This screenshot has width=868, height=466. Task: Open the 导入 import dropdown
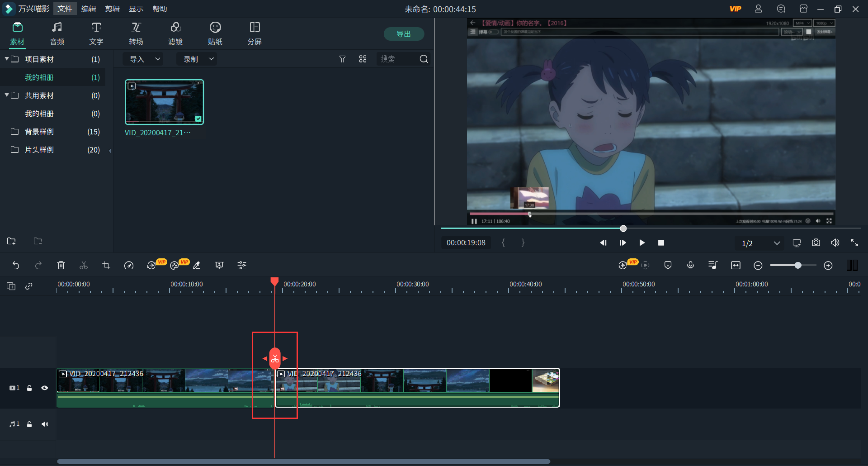pyautogui.click(x=144, y=59)
